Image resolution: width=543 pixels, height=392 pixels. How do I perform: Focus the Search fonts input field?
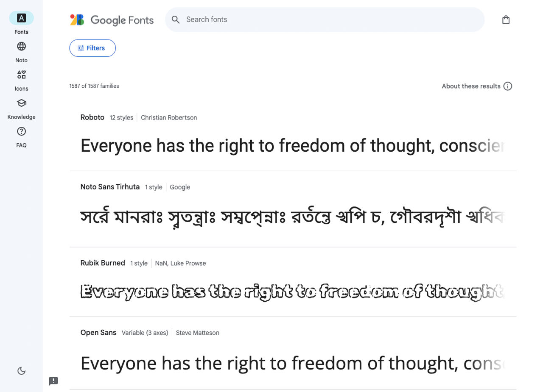[x=331, y=19]
